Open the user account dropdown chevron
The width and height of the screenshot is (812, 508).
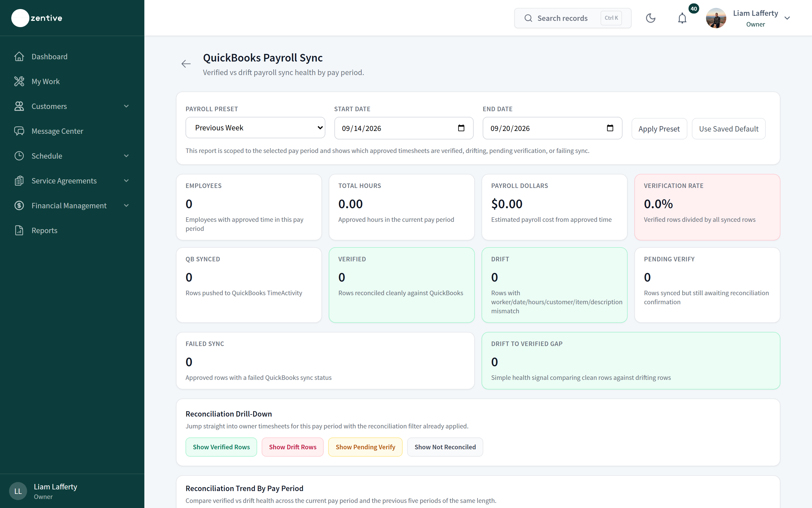(x=787, y=18)
